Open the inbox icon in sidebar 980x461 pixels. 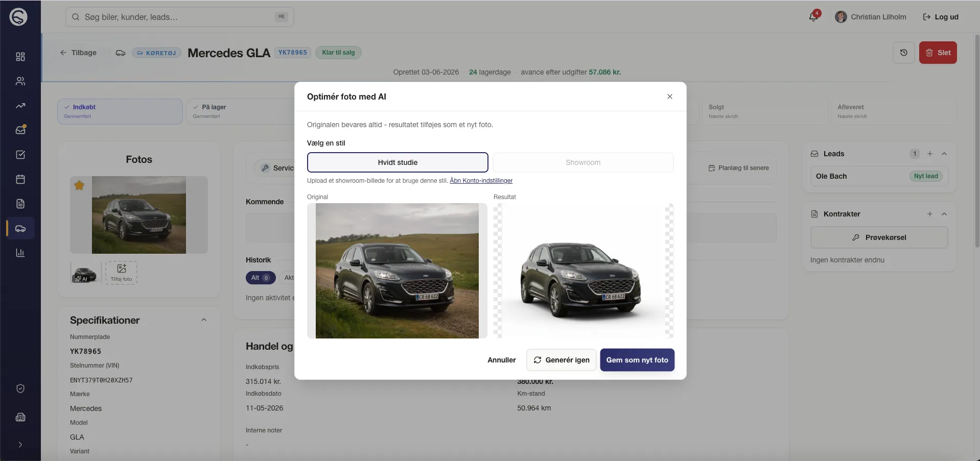click(x=20, y=130)
